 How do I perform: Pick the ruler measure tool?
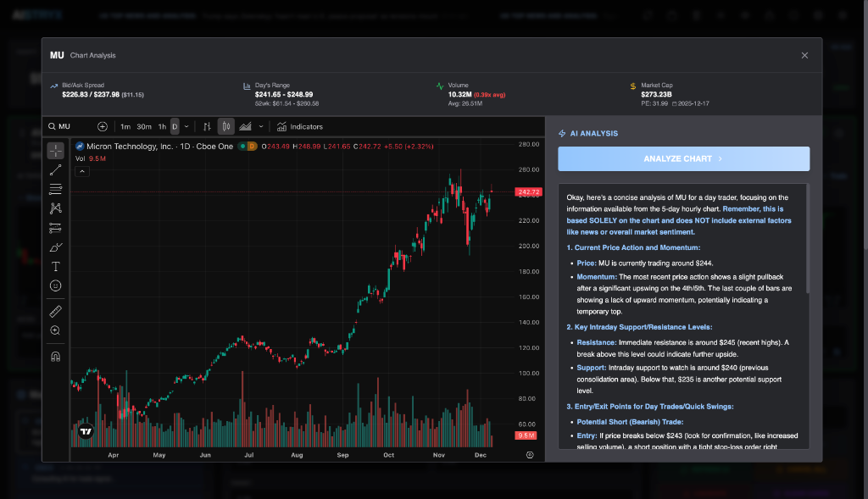point(55,311)
